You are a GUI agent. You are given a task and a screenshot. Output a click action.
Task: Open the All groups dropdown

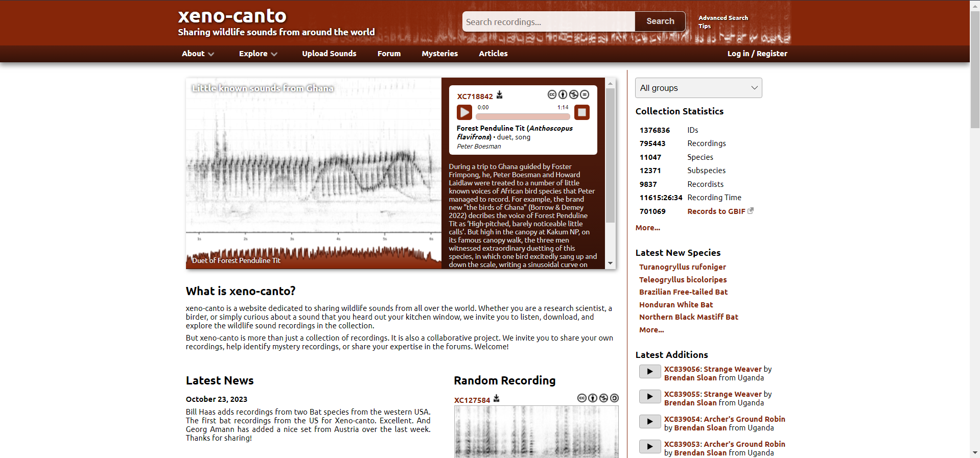point(698,88)
